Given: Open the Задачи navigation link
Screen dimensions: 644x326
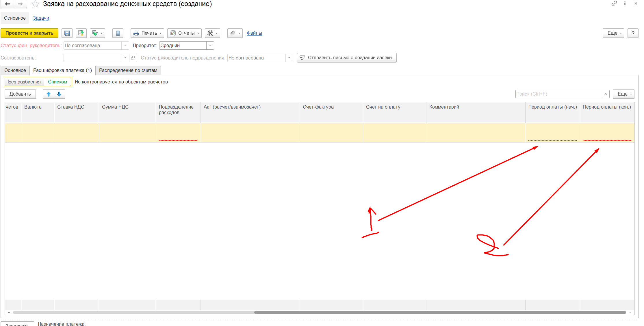Looking at the screenshot, I should pos(41,18).
